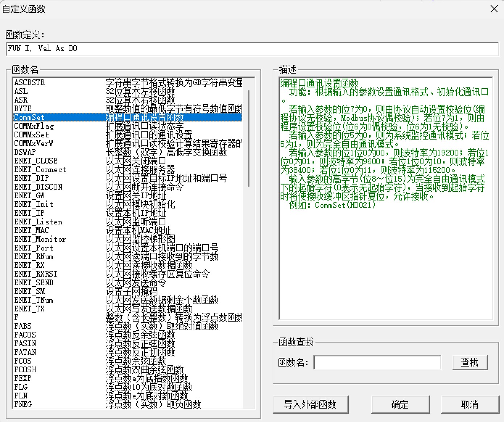Select the DSWAP function row
Viewport: 504px width, 422px height.
click(x=128, y=152)
